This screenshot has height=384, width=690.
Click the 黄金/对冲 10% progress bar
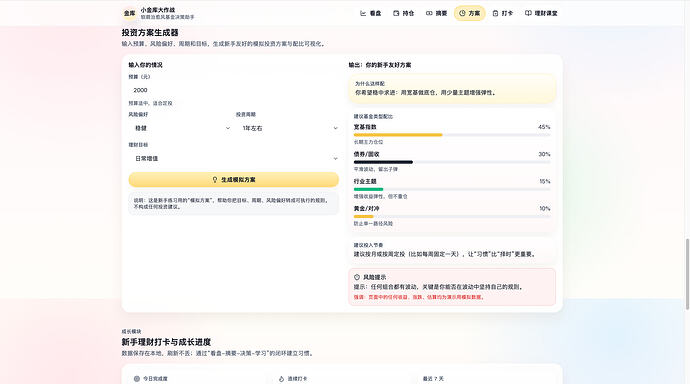452,216
